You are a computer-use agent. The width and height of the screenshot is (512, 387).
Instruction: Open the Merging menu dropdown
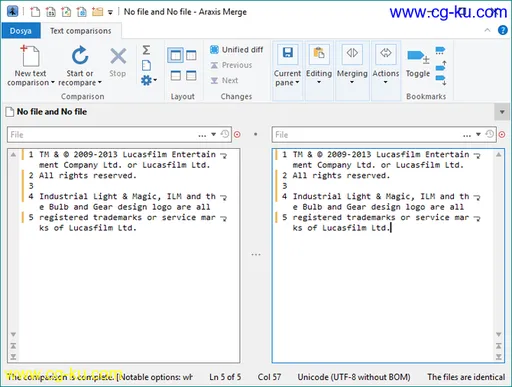[352, 82]
